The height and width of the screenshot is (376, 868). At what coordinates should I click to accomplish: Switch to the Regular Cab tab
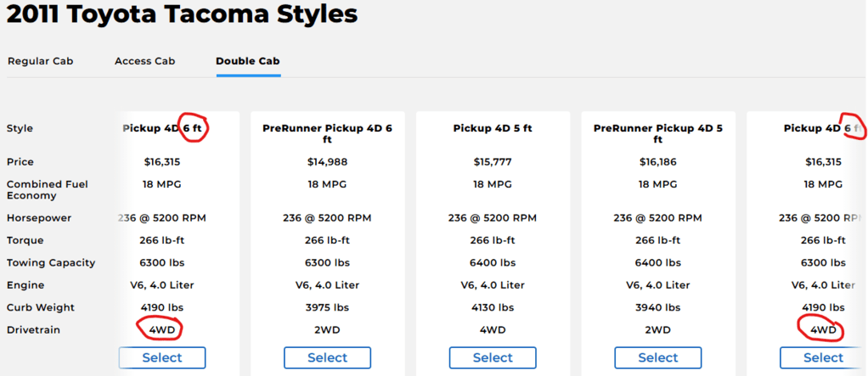[41, 61]
